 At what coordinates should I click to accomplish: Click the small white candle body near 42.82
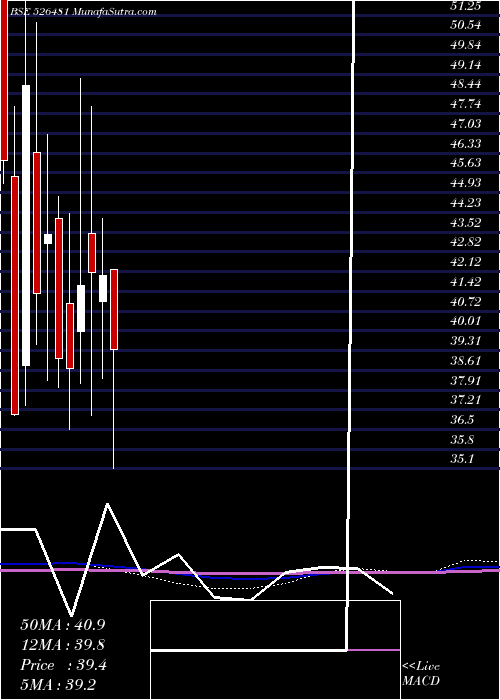tap(48, 239)
